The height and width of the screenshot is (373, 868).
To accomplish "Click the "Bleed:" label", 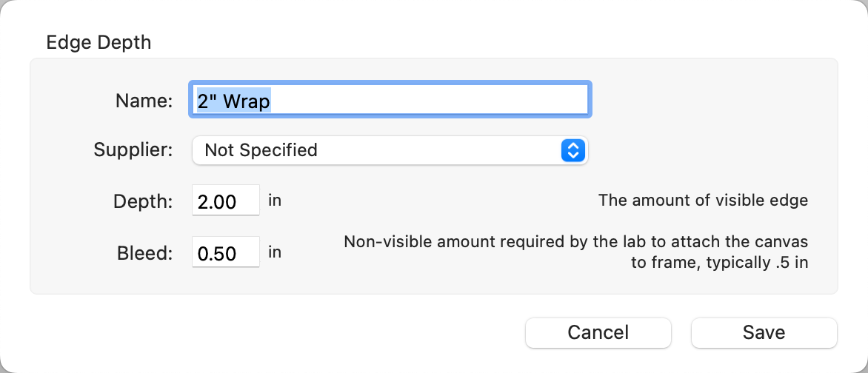I will [144, 253].
